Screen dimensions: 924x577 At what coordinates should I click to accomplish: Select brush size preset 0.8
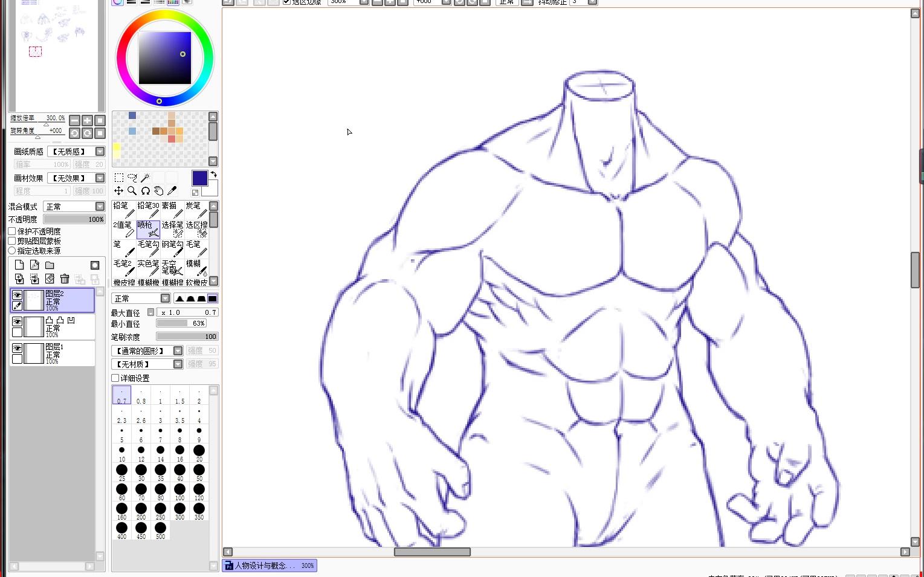(141, 395)
